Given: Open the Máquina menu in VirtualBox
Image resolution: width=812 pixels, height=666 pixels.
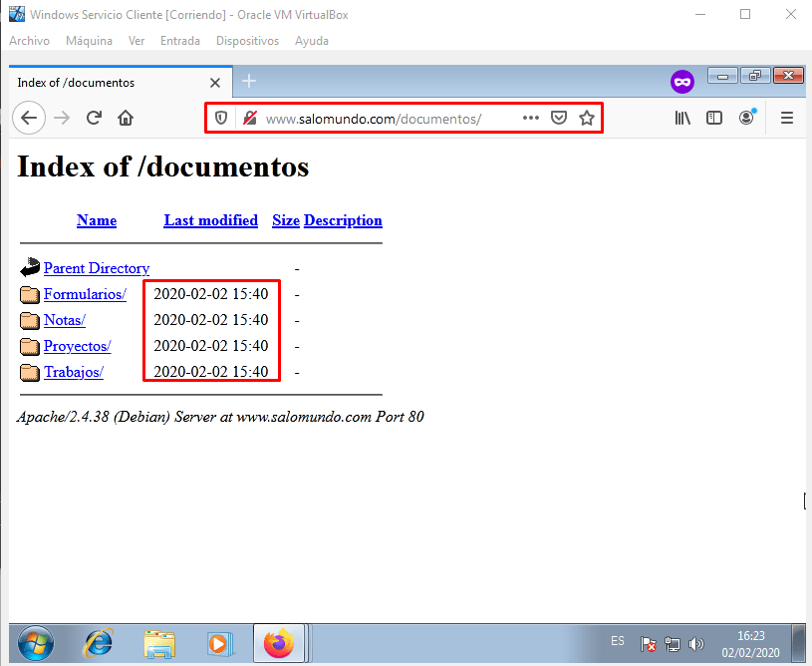Looking at the screenshot, I should 89,41.
